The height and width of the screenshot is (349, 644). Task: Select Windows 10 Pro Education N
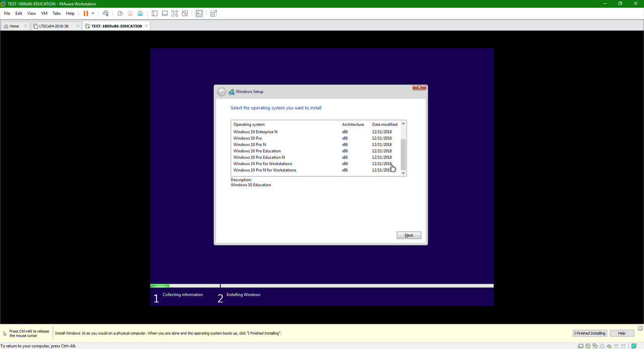tap(316, 157)
